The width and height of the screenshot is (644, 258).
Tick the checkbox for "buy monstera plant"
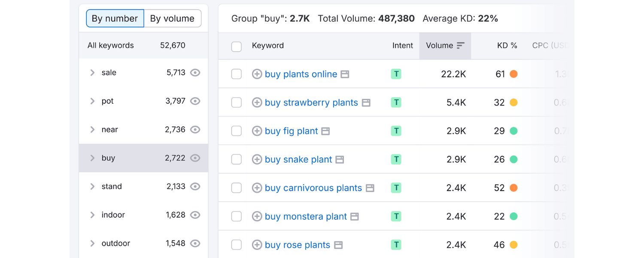(x=236, y=216)
